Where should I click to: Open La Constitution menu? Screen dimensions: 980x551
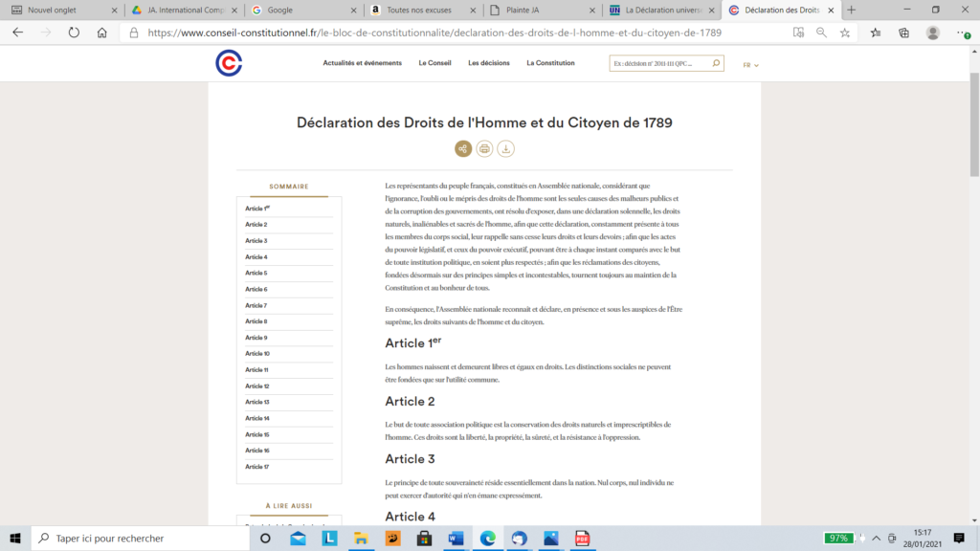pyautogui.click(x=550, y=63)
